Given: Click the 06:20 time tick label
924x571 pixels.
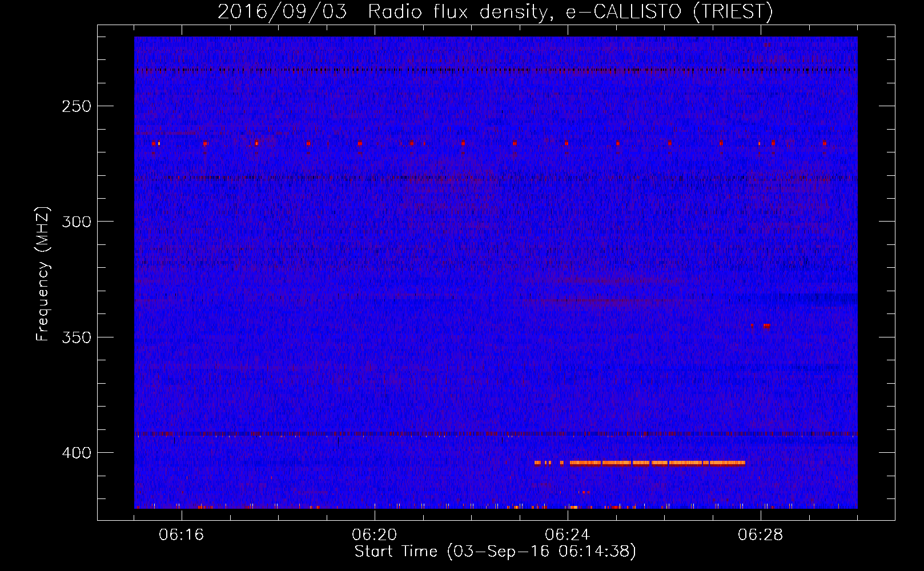Looking at the screenshot, I should pos(375,535).
